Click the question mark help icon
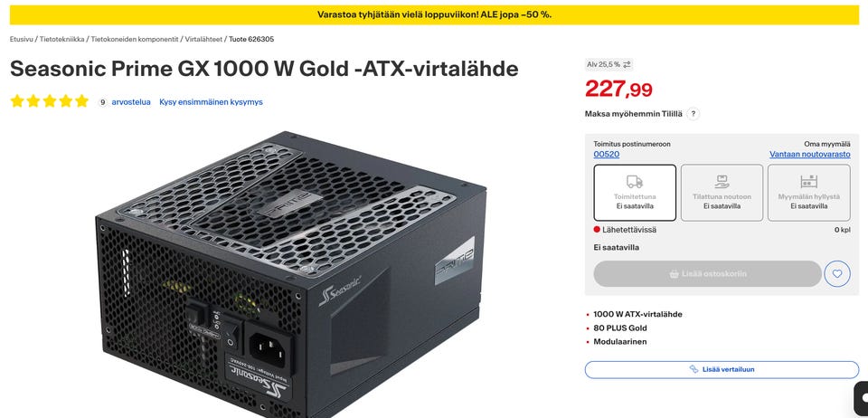 click(693, 114)
